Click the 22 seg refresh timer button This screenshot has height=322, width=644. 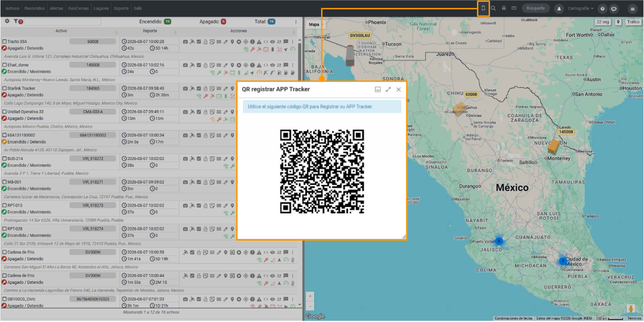click(x=602, y=22)
